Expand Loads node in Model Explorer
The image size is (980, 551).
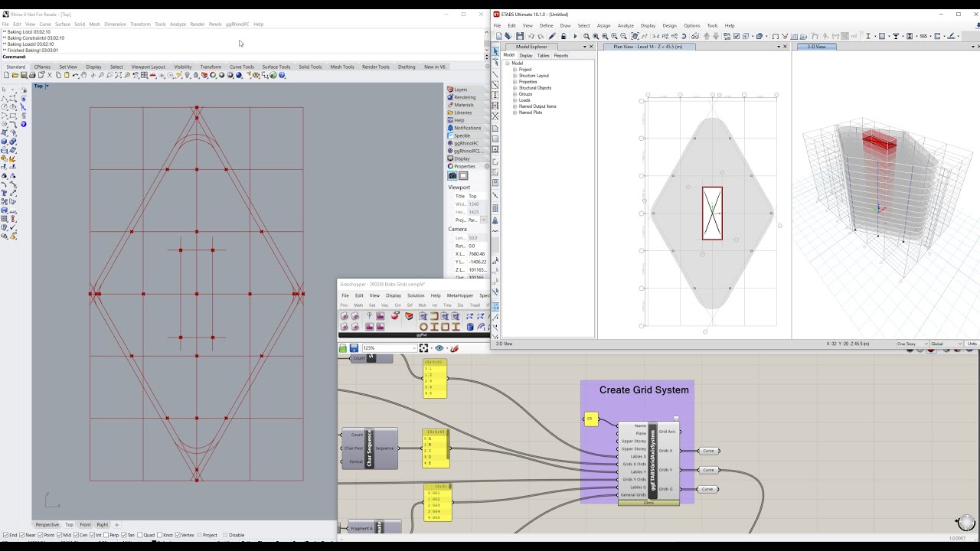[514, 100]
